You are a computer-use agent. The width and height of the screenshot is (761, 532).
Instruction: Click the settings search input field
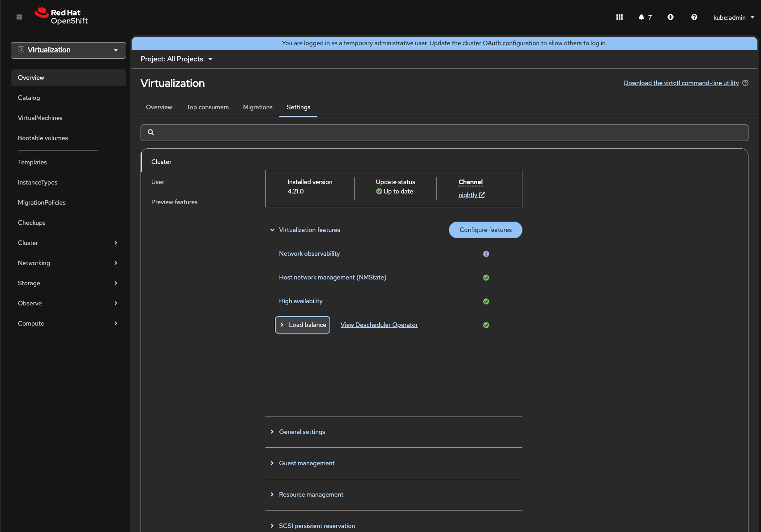pos(444,133)
